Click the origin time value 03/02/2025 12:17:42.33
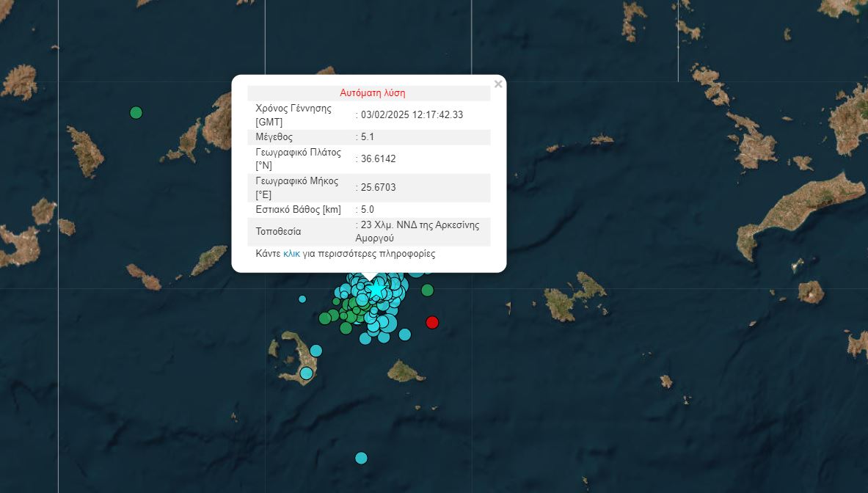 point(412,115)
